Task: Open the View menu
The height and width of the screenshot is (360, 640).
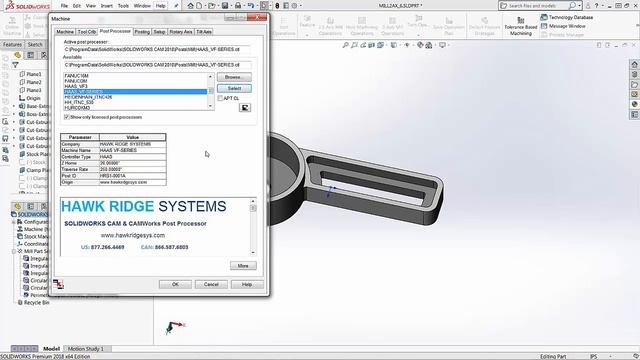Action: coord(91,6)
